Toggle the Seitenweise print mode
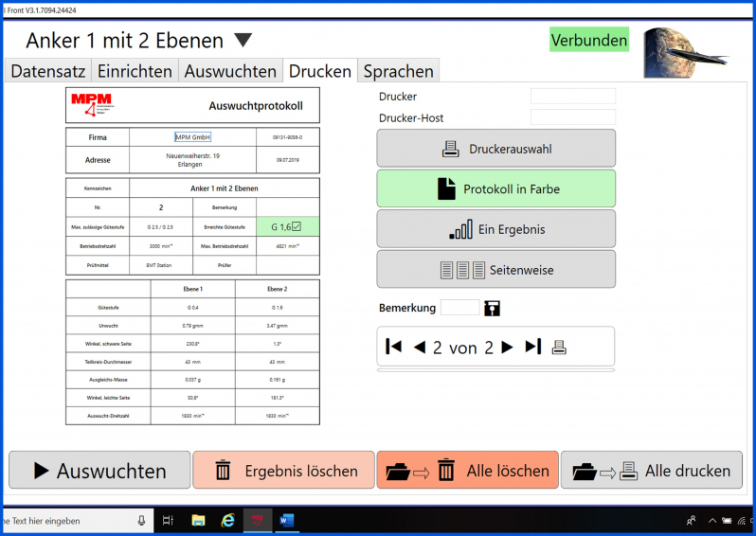Screen dimensions: 756x536 point(495,270)
